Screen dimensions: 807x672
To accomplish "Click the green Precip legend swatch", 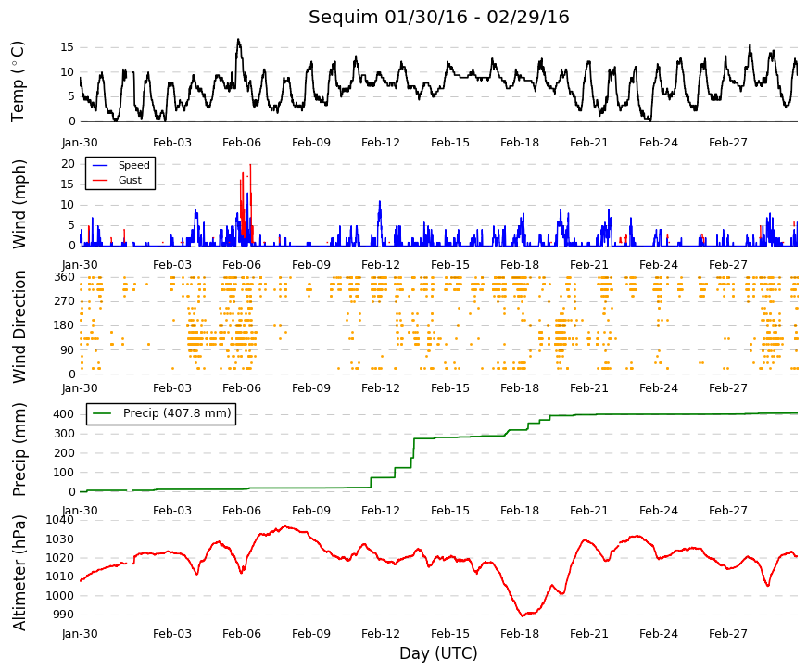I will [x=102, y=413].
